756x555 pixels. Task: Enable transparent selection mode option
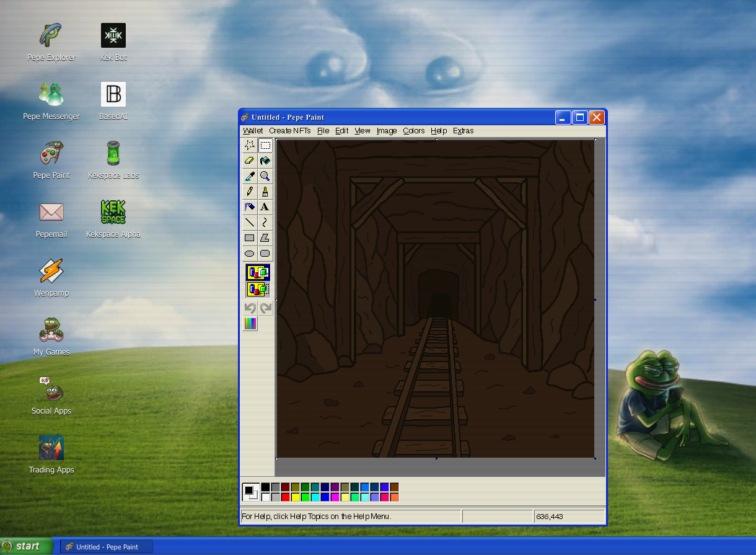pyautogui.click(x=258, y=289)
